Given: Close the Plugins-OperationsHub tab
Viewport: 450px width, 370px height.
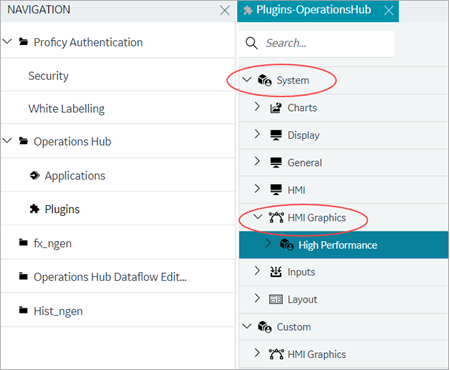Looking at the screenshot, I should [389, 11].
